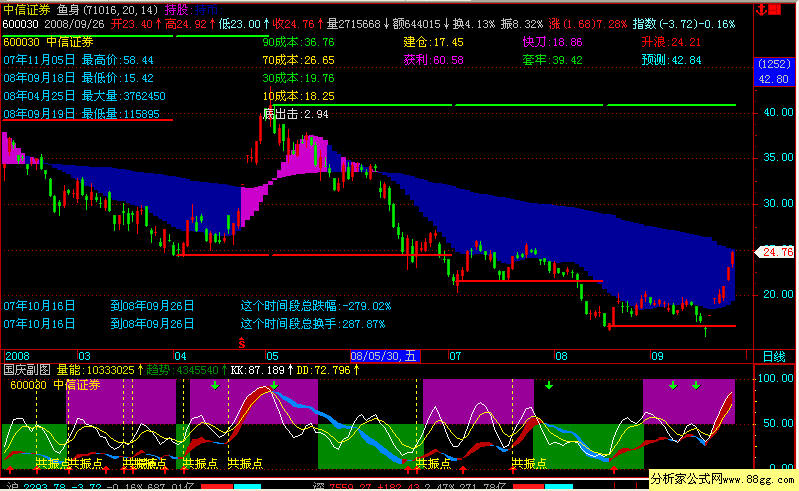This screenshot has width=799, height=491.
Task: Select the highlighted 08/05/30,五 date marker
Action: tap(385, 356)
